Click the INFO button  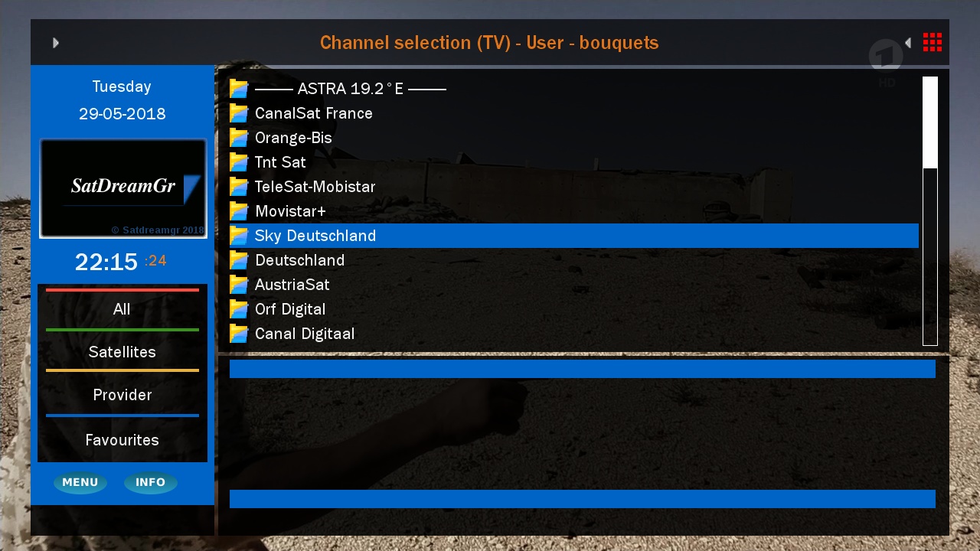151,482
